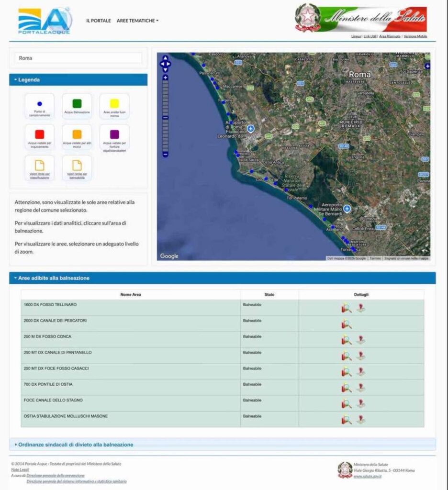
Task: Click the green Acque Balneazione swatch
Action: pos(77,103)
